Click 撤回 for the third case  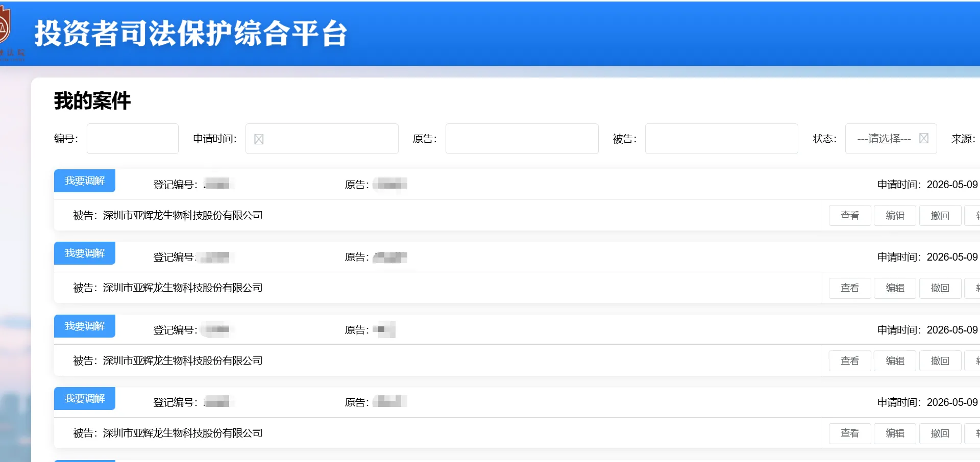pyautogui.click(x=940, y=361)
